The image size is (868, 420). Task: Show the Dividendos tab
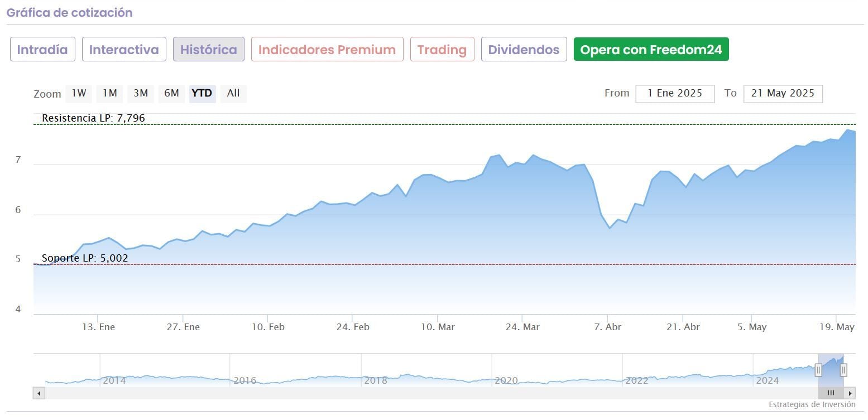coord(524,50)
